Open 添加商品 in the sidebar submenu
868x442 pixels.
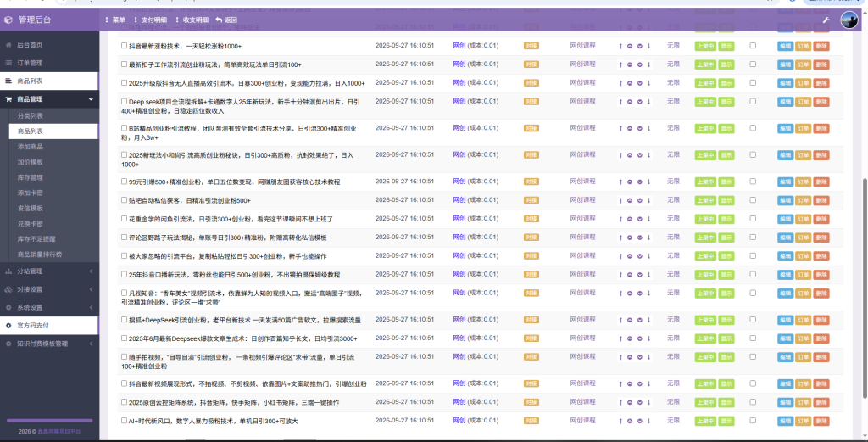pyautogui.click(x=31, y=147)
